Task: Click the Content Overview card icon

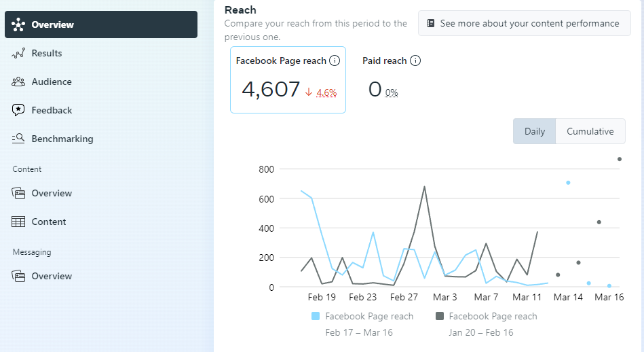Action: coord(18,193)
